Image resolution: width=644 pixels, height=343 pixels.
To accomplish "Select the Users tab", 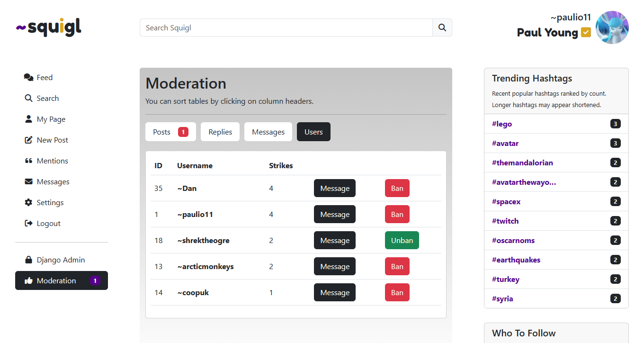I will (x=313, y=132).
